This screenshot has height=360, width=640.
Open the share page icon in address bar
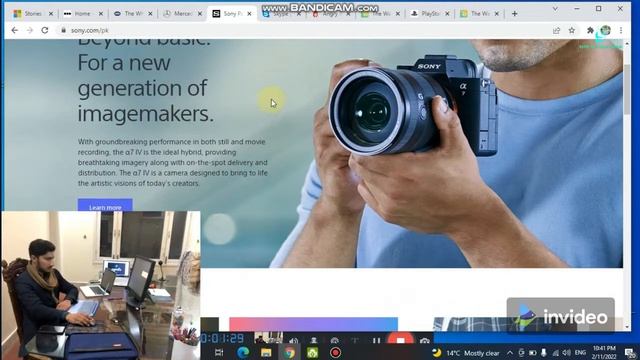coord(556,30)
